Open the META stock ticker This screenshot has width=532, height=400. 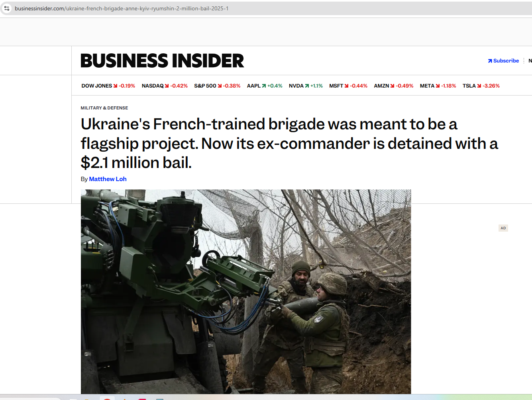[438, 86]
